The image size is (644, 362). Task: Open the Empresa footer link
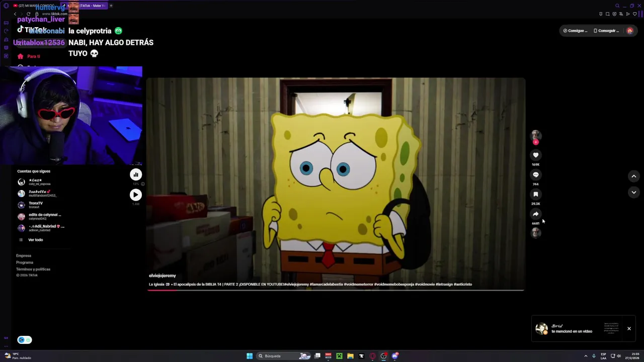pyautogui.click(x=24, y=256)
